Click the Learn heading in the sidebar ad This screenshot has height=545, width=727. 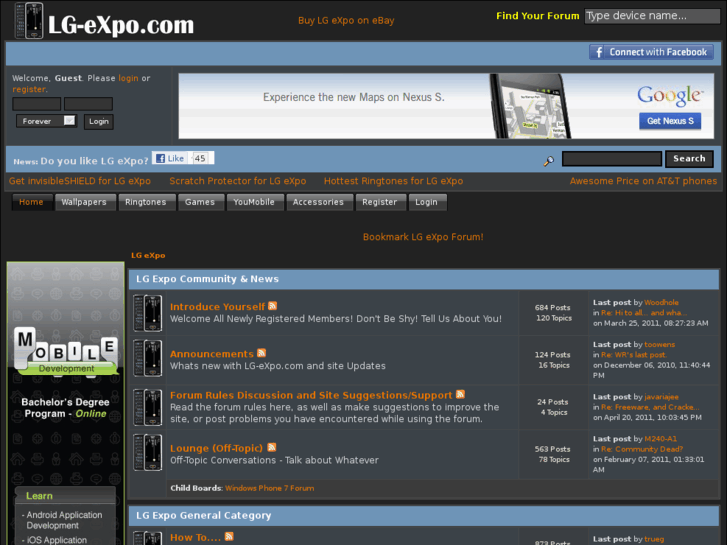tap(39, 496)
